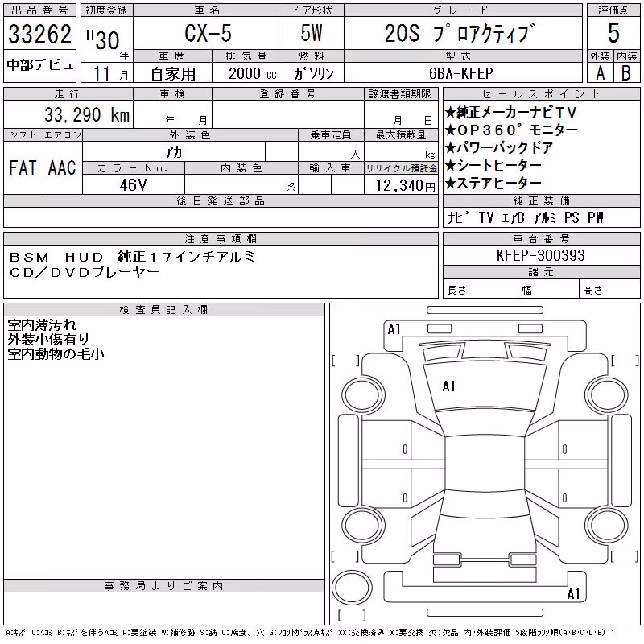This screenshot has height=644, width=644.
Task: Click the "A1" mark on the front bumper
Action: [x=394, y=329]
